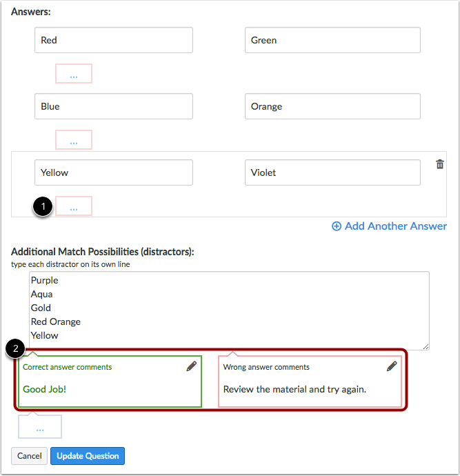
Task: Delete the Yellow–Violet answer row with trash icon
Action: (440, 164)
